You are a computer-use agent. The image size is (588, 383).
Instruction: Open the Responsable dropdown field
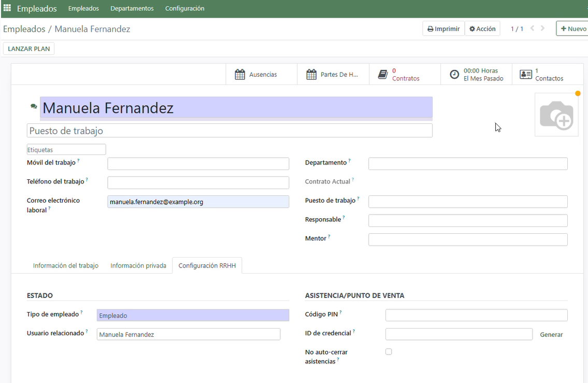(x=468, y=220)
